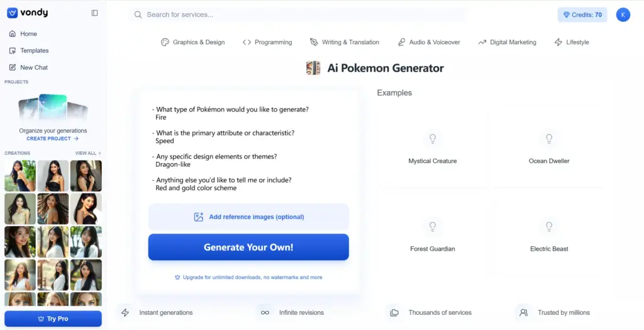Start a New Chat

coord(33,67)
